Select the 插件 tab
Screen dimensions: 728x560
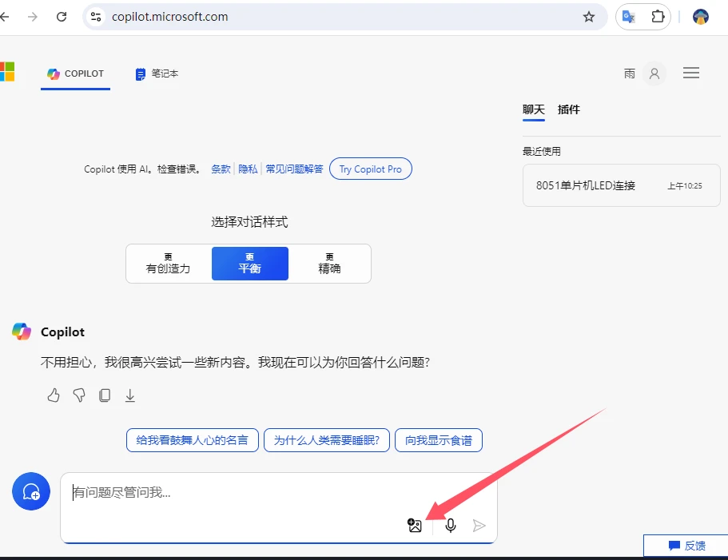569,109
